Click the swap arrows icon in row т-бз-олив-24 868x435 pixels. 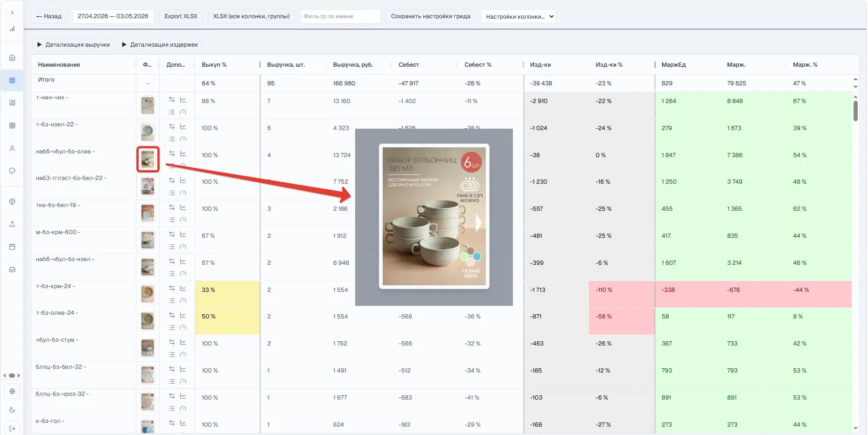(172, 315)
